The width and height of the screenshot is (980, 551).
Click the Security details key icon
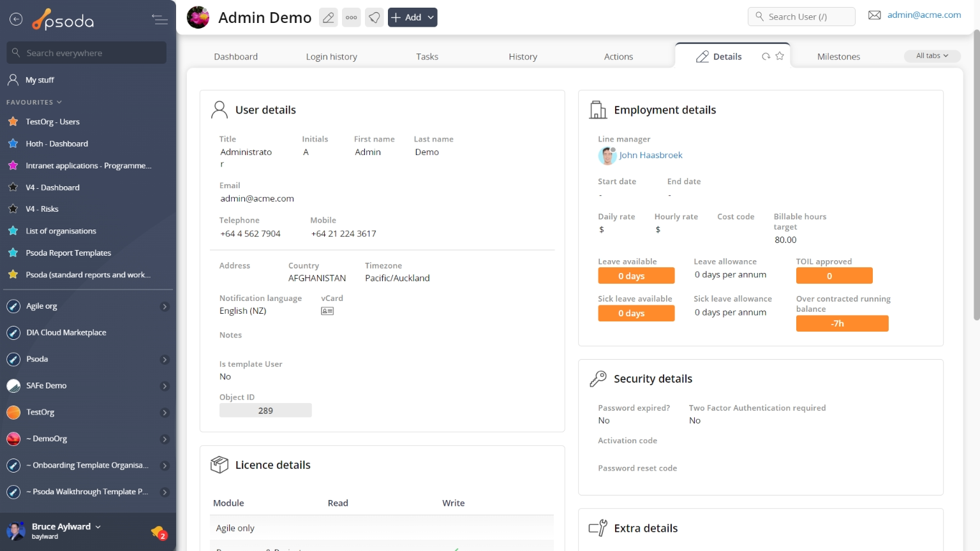(598, 379)
